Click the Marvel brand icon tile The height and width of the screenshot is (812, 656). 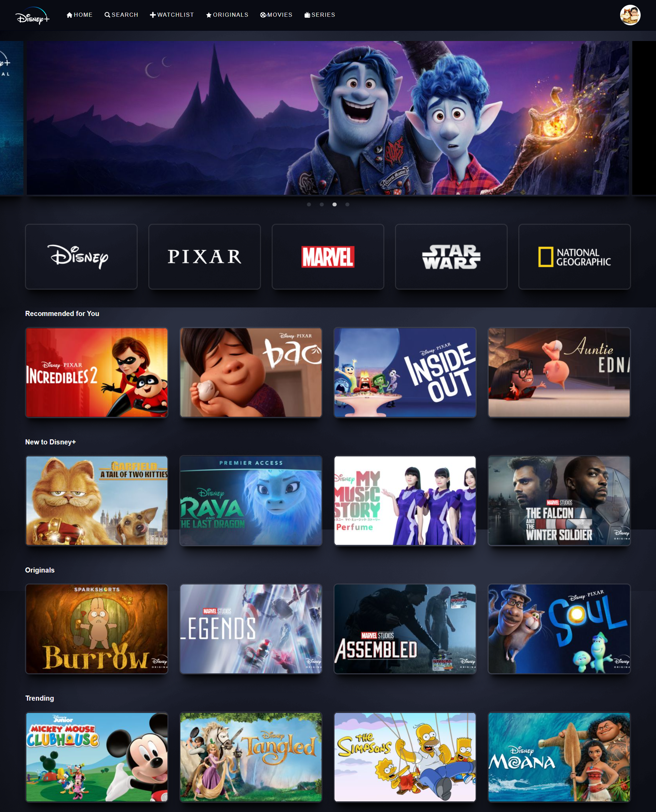(x=327, y=257)
